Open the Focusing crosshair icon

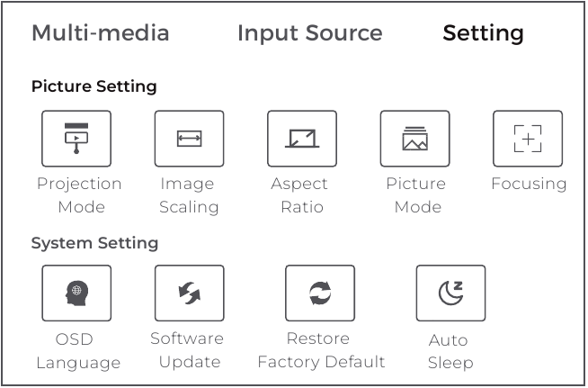tap(528, 139)
